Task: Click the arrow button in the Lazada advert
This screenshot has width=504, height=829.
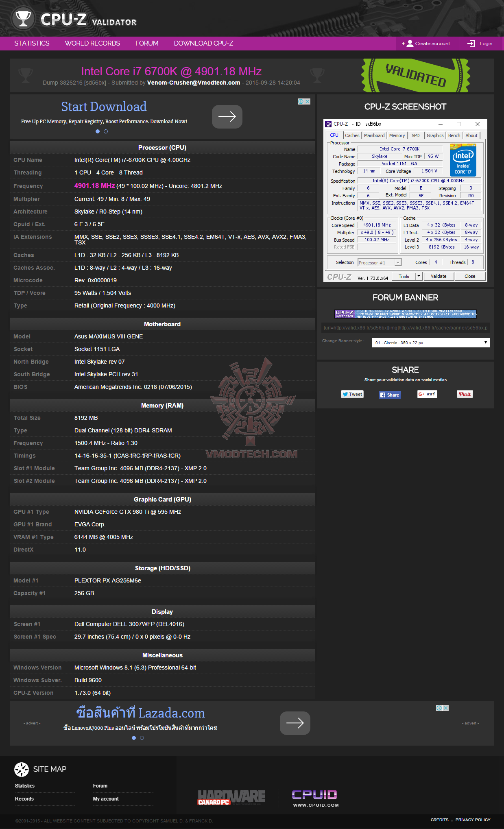Action: coord(295,723)
